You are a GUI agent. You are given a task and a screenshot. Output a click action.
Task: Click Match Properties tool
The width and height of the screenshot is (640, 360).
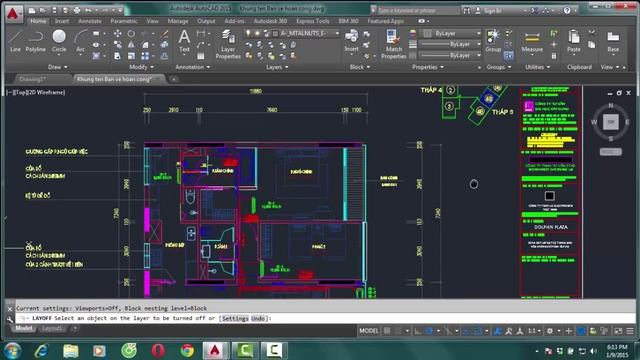393,44
